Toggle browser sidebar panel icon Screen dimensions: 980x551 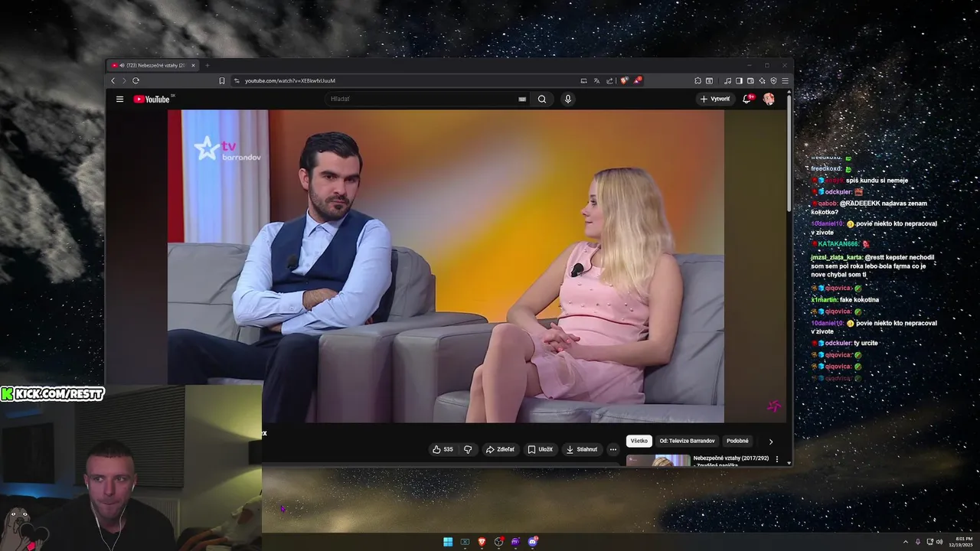pos(739,80)
